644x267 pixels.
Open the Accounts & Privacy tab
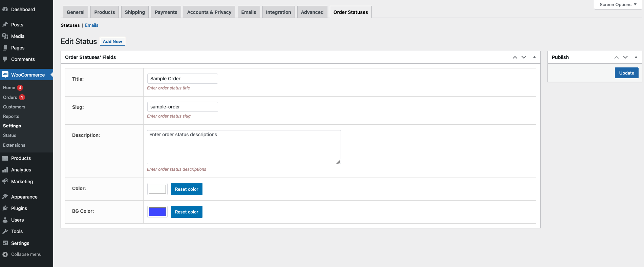tap(209, 12)
